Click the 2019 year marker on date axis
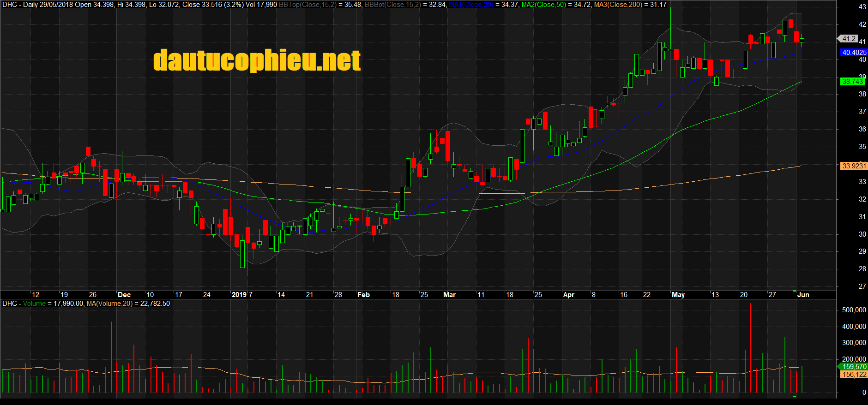Viewport: 868px width, 405px height. [239, 295]
